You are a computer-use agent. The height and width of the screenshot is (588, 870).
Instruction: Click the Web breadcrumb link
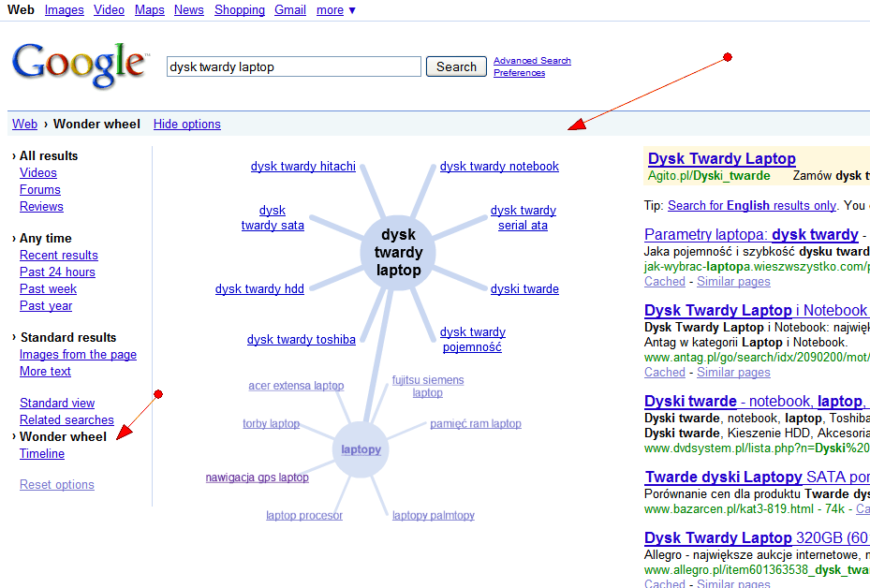pyautogui.click(x=25, y=124)
